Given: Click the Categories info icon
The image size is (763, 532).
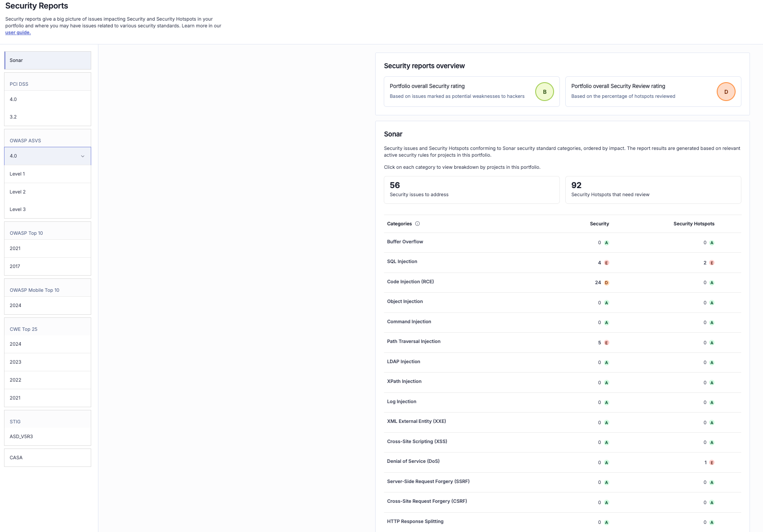Looking at the screenshot, I should pos(417,224).
